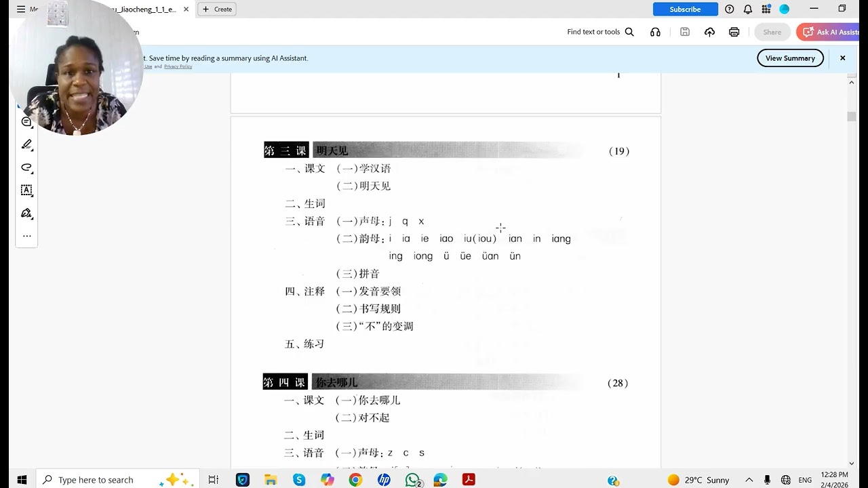Click the upload to cloud icon

tap(709, 32)
